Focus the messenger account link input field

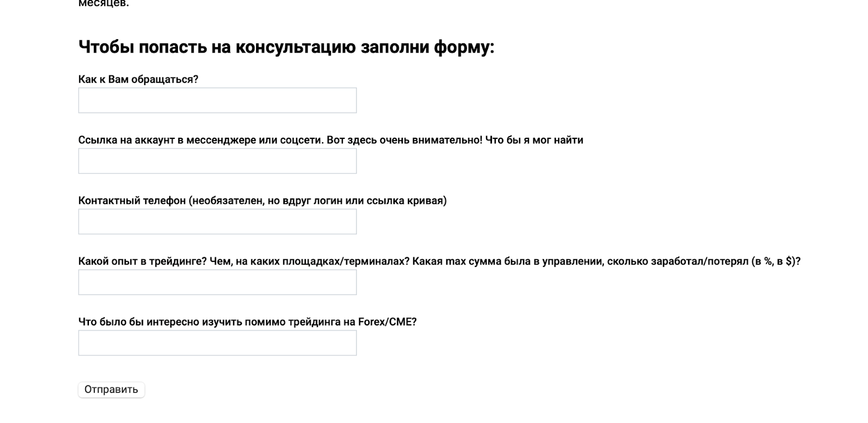tap(217, 161)
